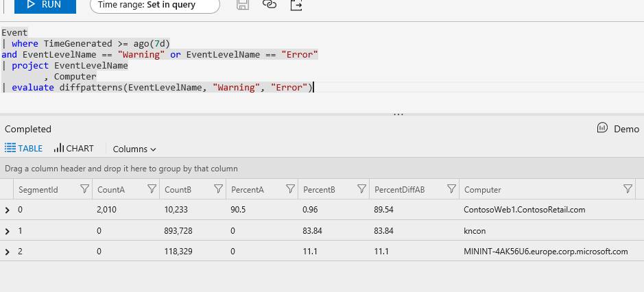Viewport: 644px width, 292px height.
Task: Expand result row for segment 0
Action: tap(8, 210)
